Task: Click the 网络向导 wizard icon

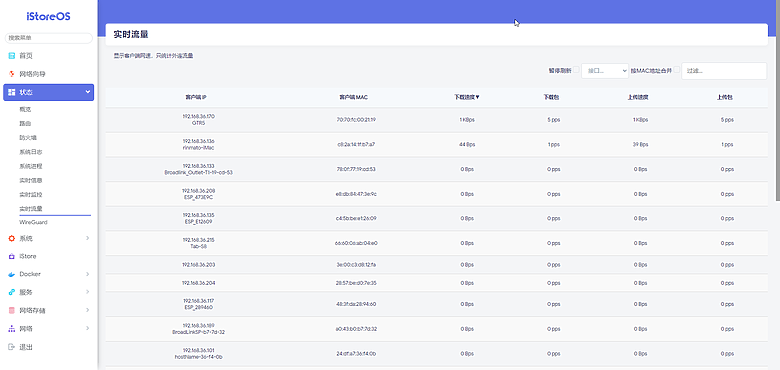Action: (x=11, y=74)
